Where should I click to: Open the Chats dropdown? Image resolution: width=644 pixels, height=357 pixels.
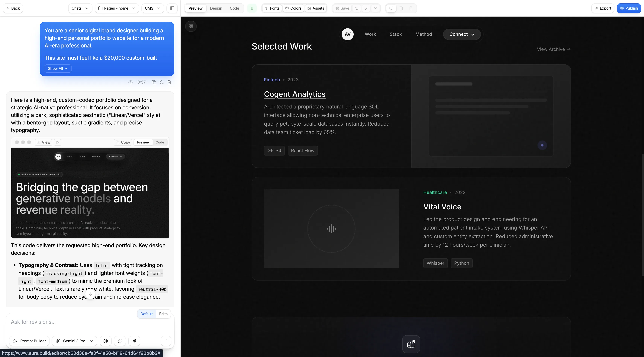point(80,8)
